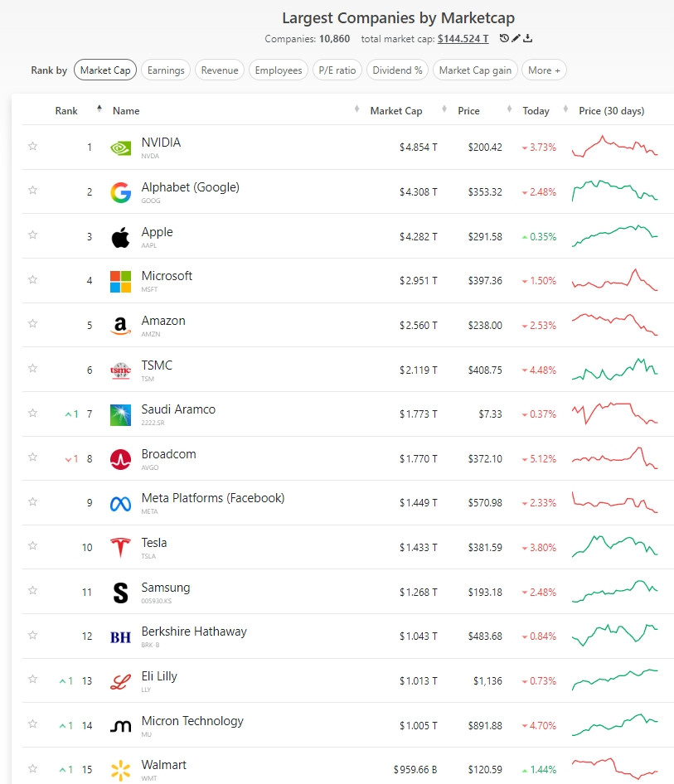Click the pencil edit icon in header

click(x=516, y=38)
